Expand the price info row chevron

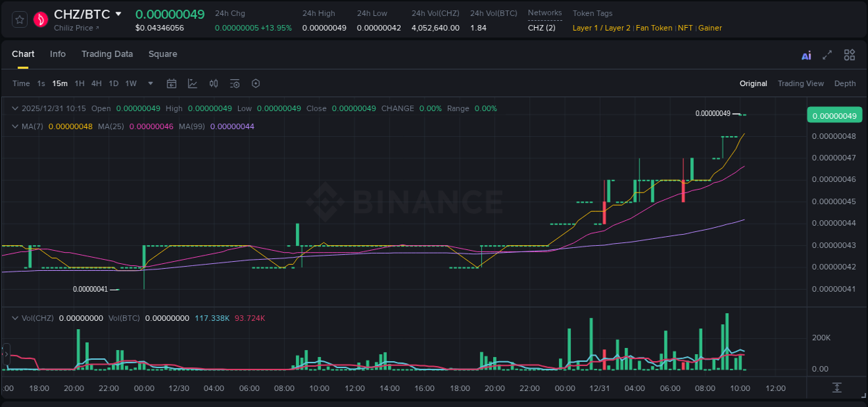[x=15, y=108]
